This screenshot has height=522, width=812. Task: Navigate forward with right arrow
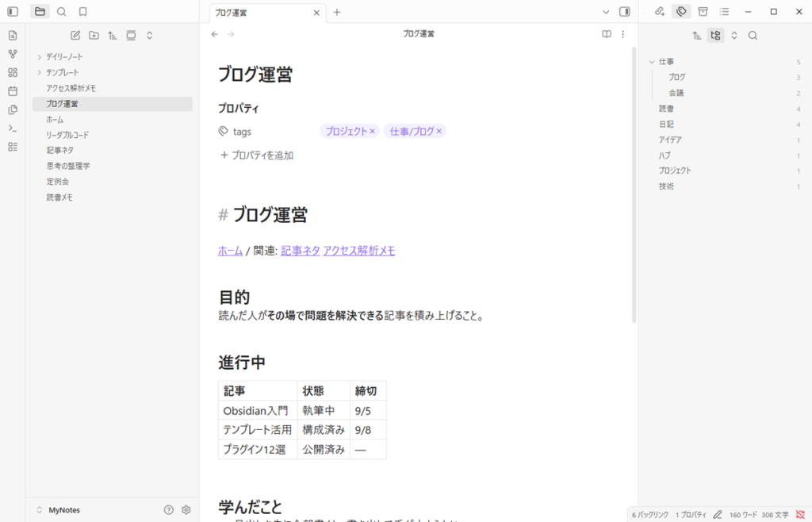click(x=231, y=34)
